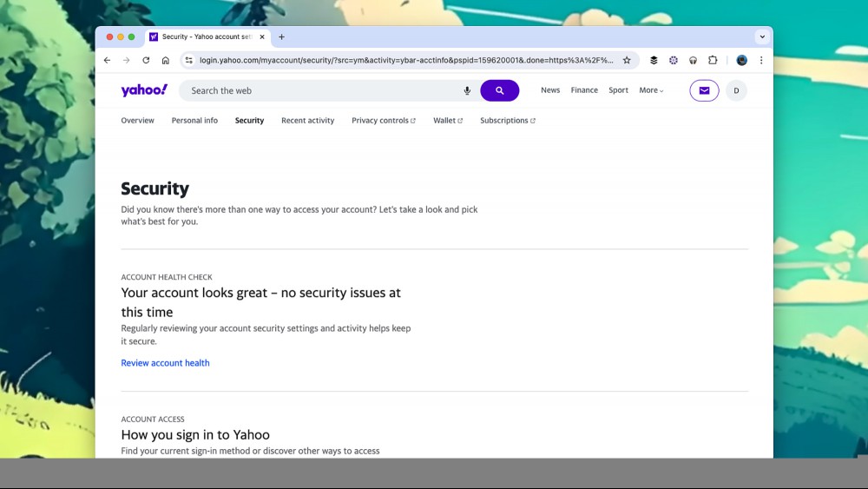
Task: Click the Yahoo favicon on the tab
Action: 154,37
